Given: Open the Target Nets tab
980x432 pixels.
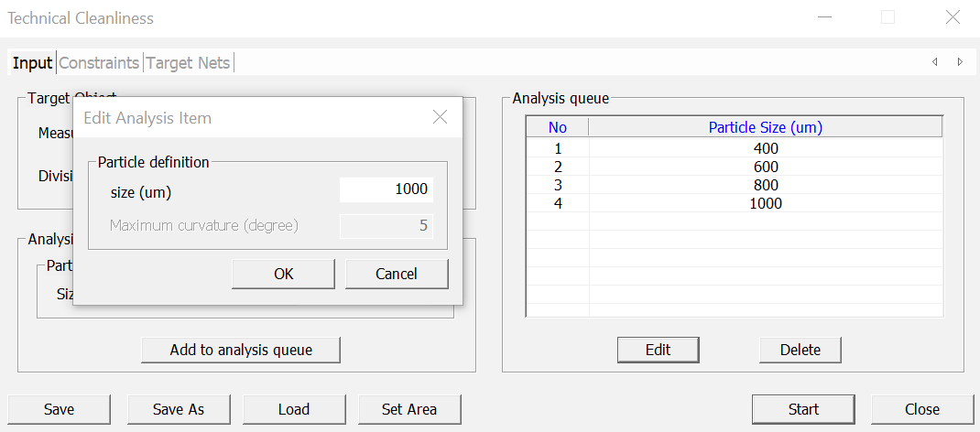Looking at the screenshot, I should [188, 63].
